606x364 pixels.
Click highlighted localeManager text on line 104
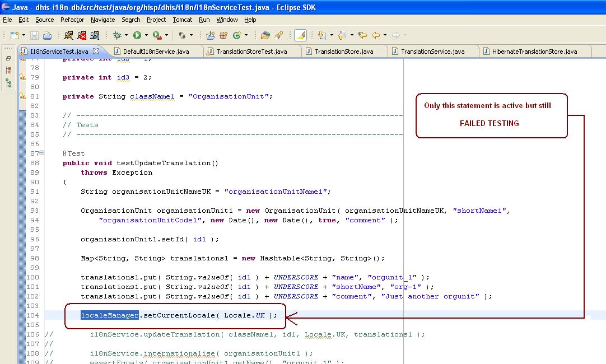110,315
